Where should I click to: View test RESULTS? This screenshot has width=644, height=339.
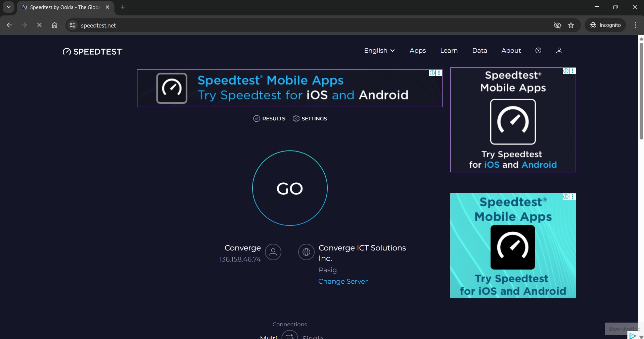[x=269, y=119]
